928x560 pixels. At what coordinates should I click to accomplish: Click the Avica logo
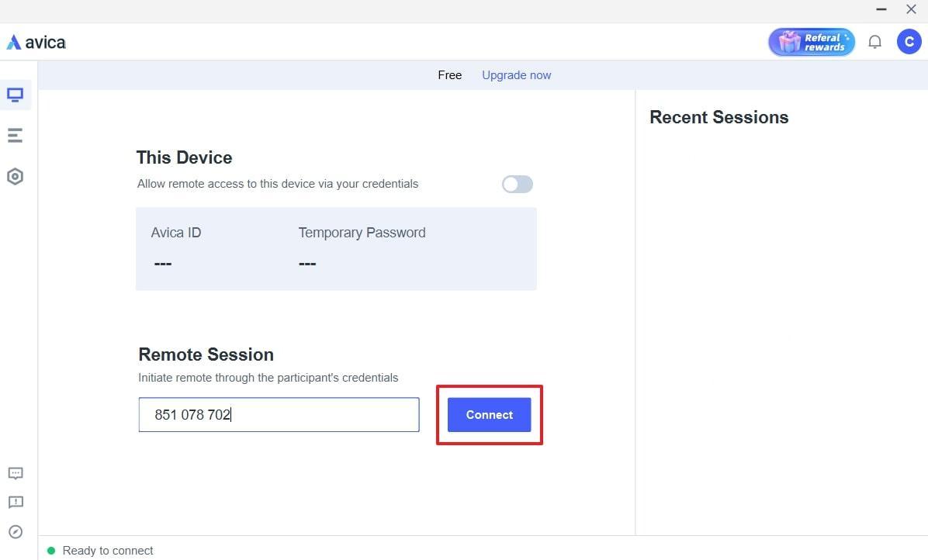(x=36, y=41)
